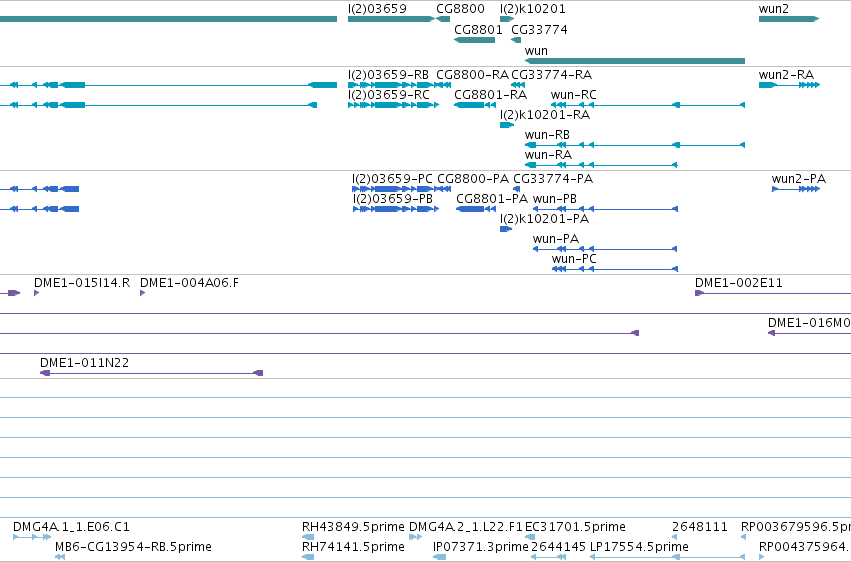Click the CG8801-PA protein feature

476,209
